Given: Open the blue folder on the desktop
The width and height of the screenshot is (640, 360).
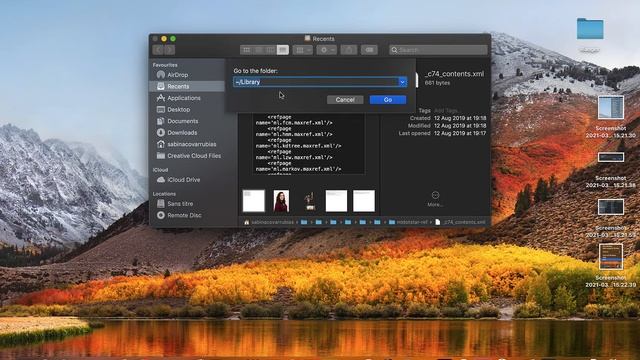Looking at the screenshot, I should pyautogui.click(x=590, y=29).
